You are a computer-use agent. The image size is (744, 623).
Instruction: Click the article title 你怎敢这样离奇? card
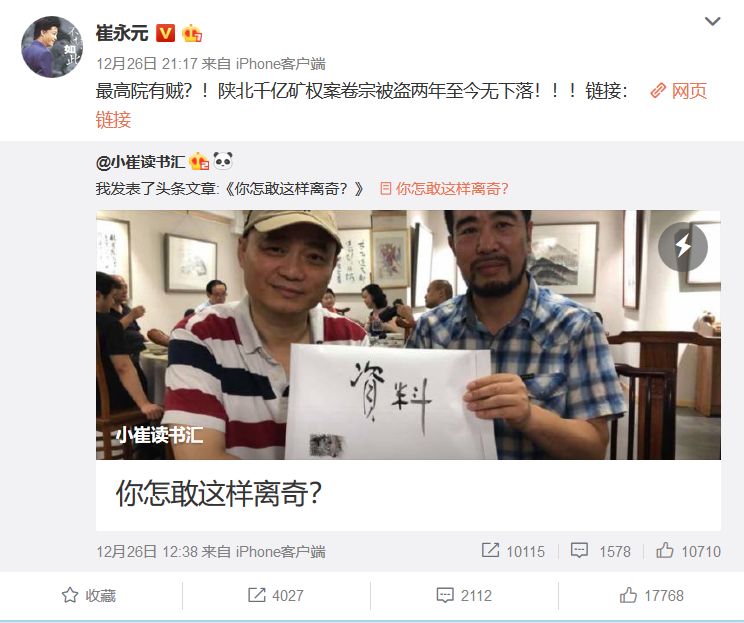point(408,494)
